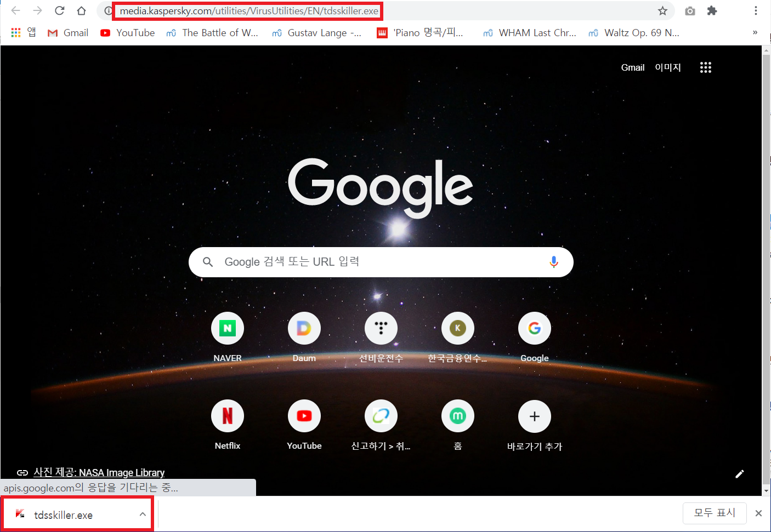Open The Battle of W... bookmark

[x=212, y=33]
